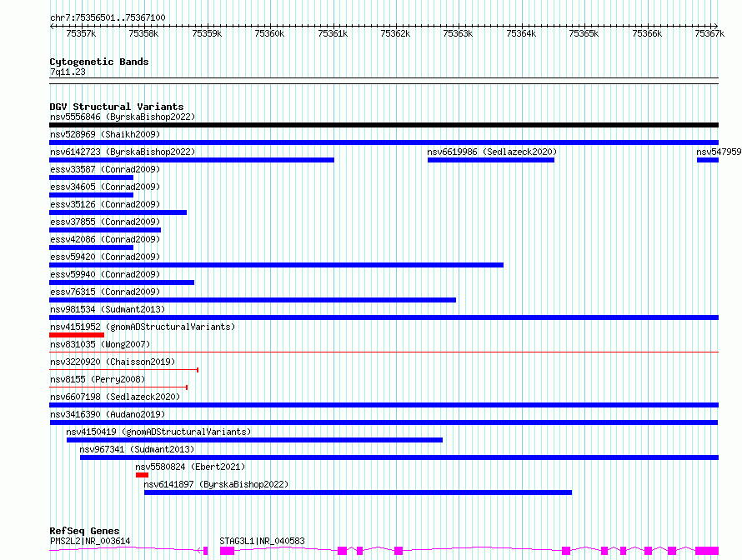Select essv59940 (Conrad2009) variant label

(x=105, y=274)
